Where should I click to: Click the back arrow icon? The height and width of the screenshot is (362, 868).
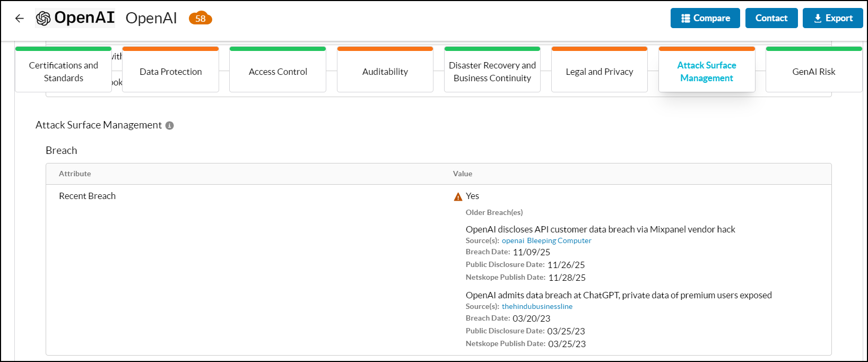20,19
